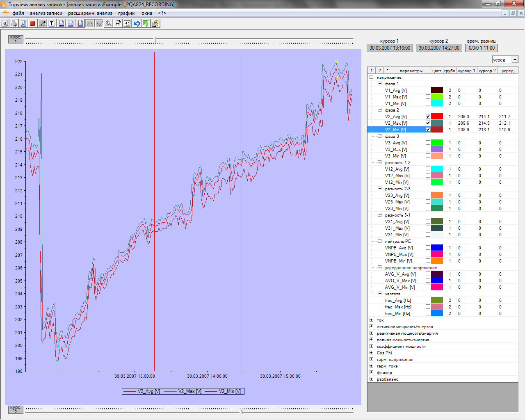525x420 pixels.
Task: Open the help question mark toolbar icon
Action: pyautogui.click(x=155, y=23)
